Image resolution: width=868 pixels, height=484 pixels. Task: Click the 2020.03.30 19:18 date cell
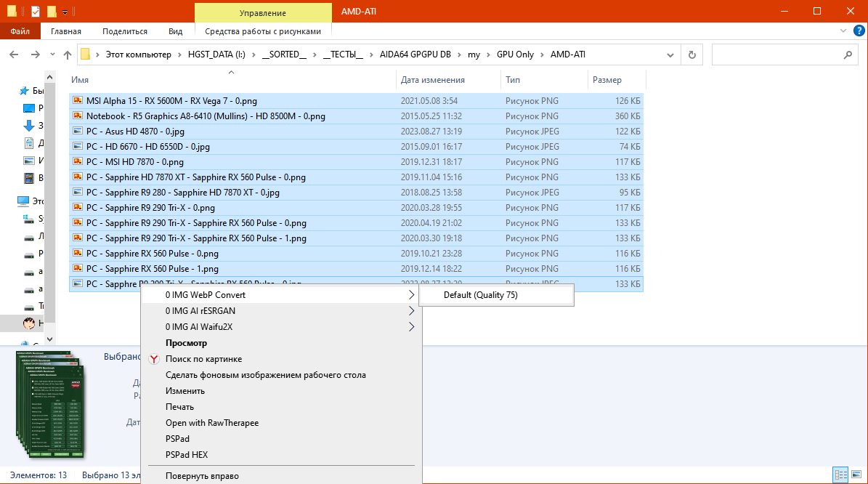[x=432, y=238]
